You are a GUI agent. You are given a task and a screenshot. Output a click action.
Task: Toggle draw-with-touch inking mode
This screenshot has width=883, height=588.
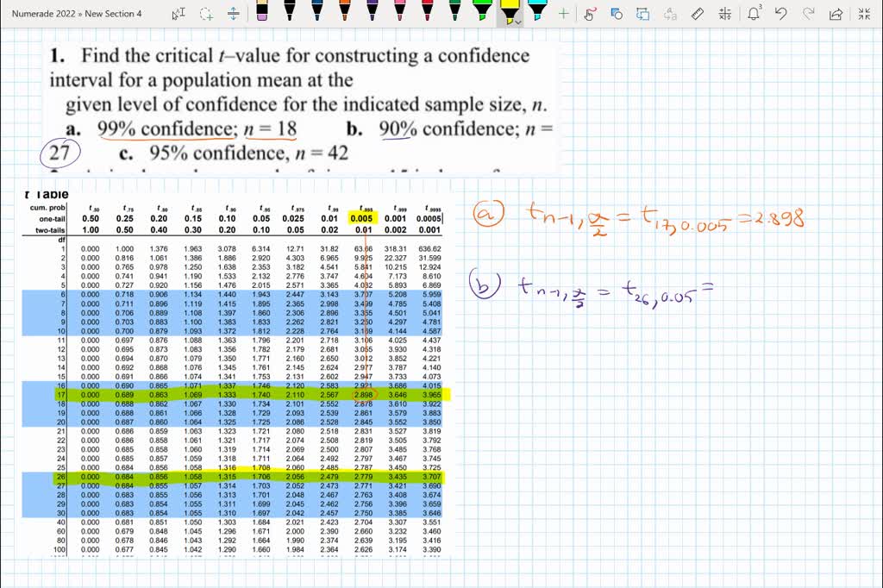tap(590, 14)
